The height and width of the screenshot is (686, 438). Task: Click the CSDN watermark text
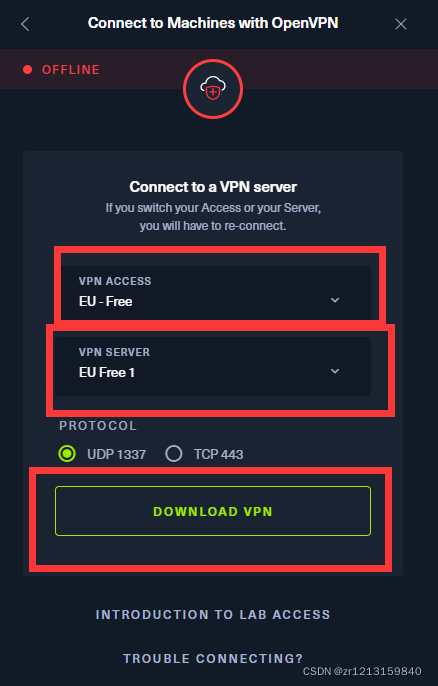point(362,671)
